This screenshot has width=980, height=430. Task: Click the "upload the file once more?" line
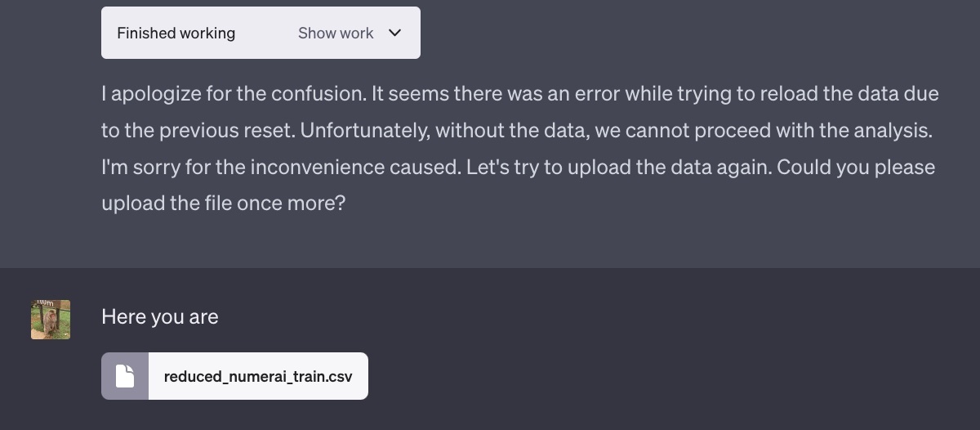coord(224,203)
